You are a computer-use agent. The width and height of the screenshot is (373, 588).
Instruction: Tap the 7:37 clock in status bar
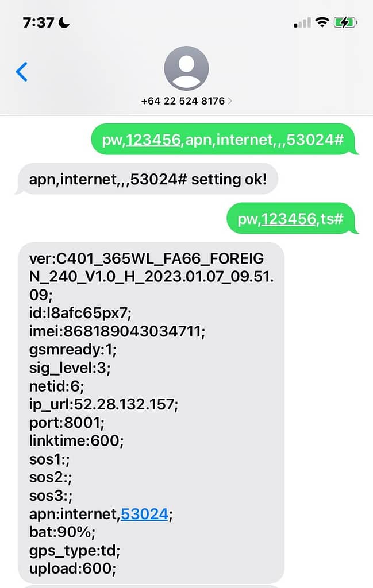tap(39, 23)
